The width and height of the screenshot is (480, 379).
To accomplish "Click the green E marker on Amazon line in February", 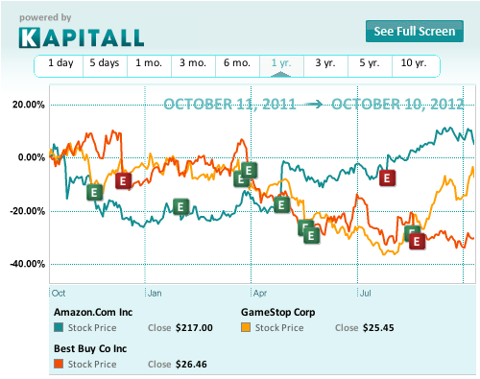I will coord(181,207).
